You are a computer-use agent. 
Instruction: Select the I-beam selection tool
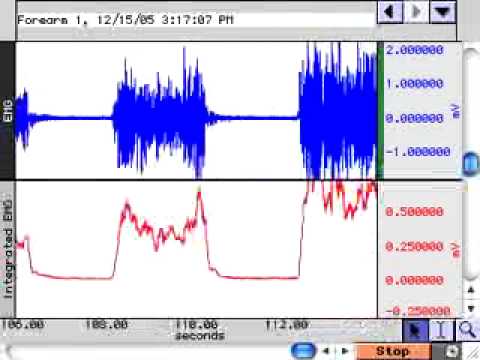click(x=441, y=330)
